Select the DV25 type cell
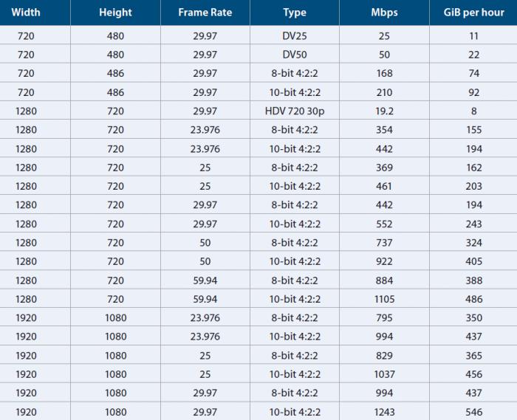Viewport: 517px width, 420px height. pyautogui.click(x=295, y=35)
